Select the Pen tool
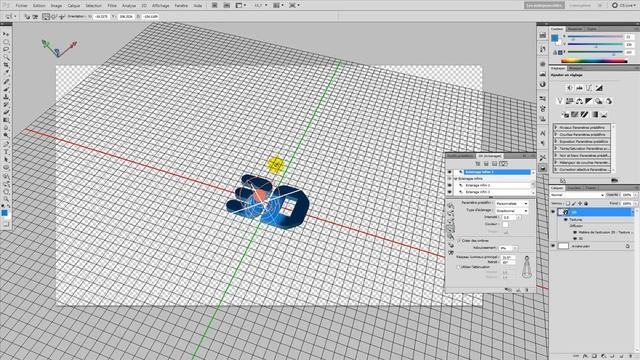 (6, 144)
